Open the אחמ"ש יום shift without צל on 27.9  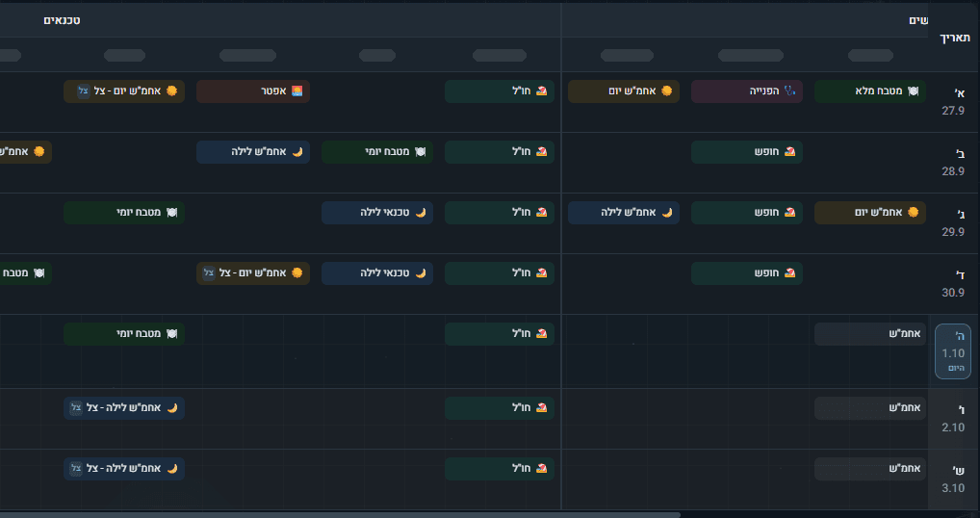pos(624,91)
